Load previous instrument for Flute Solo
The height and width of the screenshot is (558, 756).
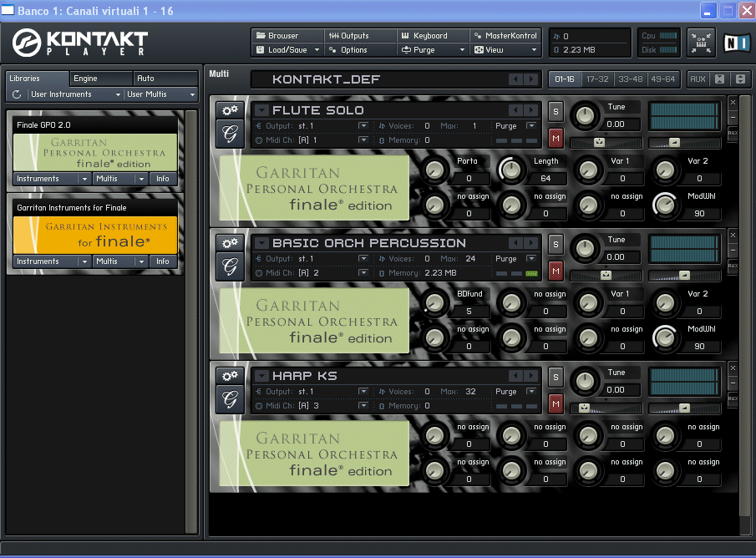coord(515,110)
